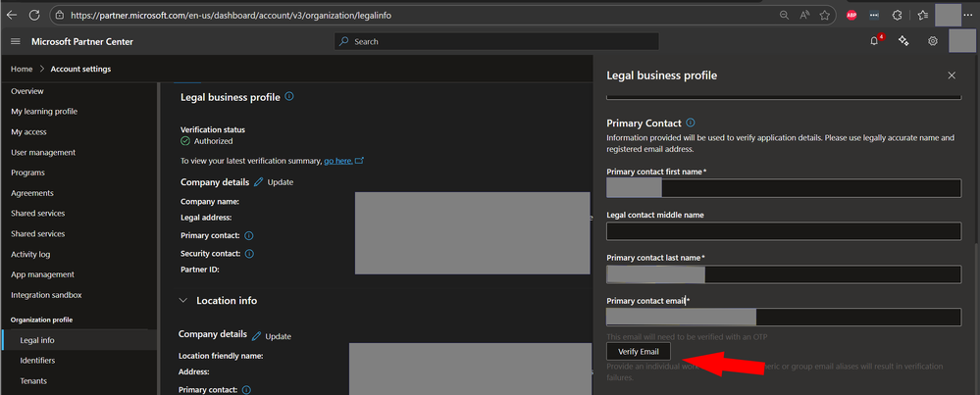The image size is (980, 395).
Task: Open the Copilot sparkle icon
Action: [x=903, y=41]
